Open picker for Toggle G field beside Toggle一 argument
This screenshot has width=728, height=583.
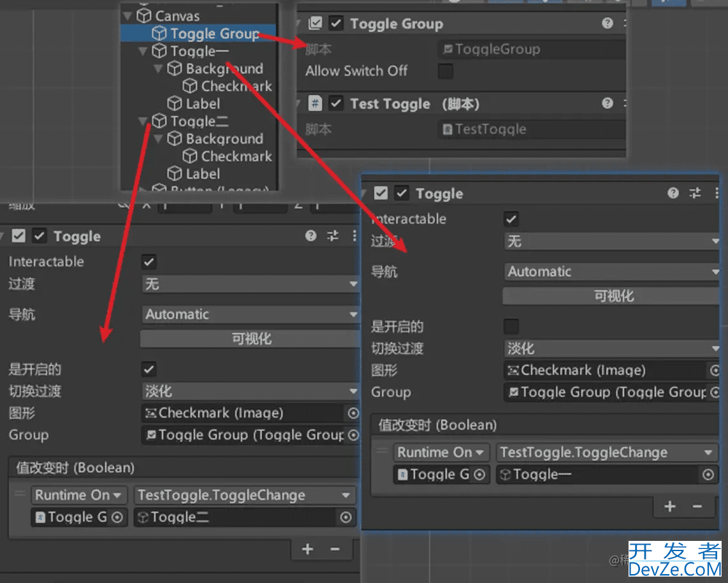(479, 475)
